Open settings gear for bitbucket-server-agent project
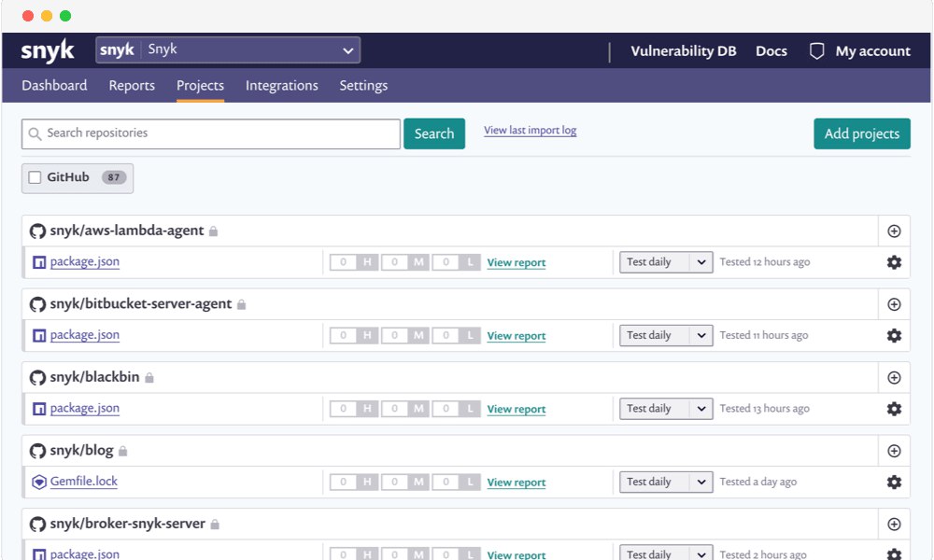Image resolution: width=934 pixels, height=560 pixels. [x=894, y=335]
